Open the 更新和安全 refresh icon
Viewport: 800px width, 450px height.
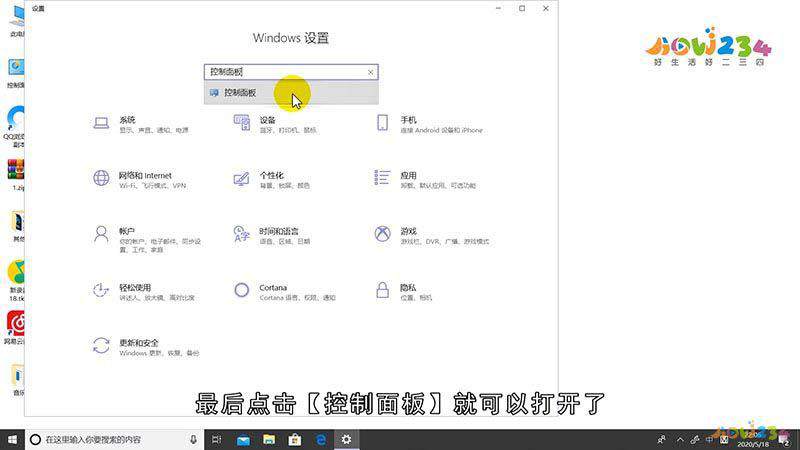[x=101, y=345]
